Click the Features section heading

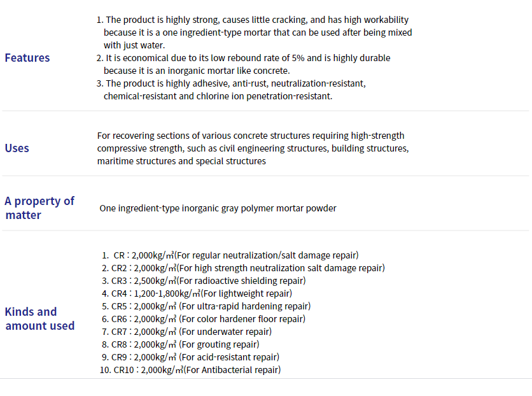[27, 58]
